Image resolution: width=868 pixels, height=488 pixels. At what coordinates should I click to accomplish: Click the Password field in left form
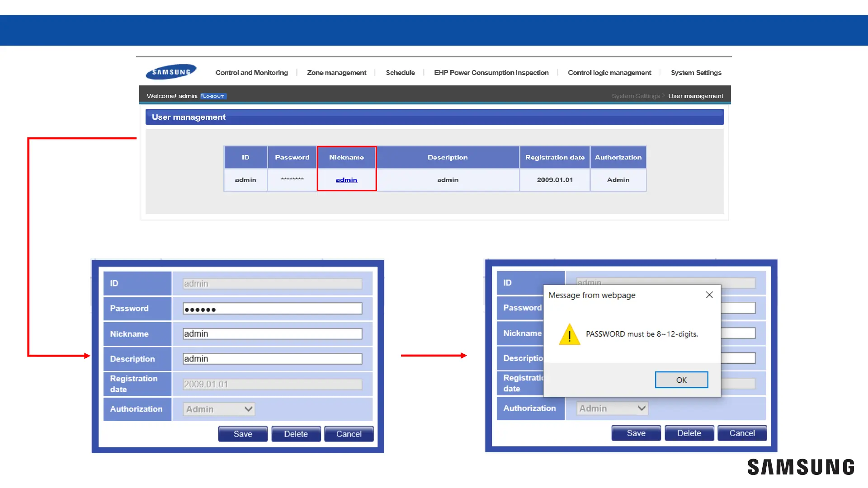click(272, 309)
